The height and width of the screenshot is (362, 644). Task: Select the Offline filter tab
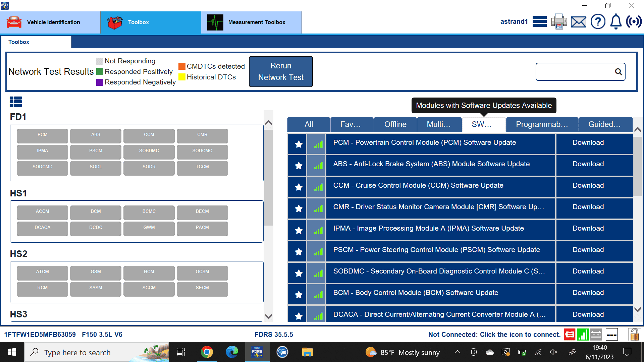tap(395, 124)
